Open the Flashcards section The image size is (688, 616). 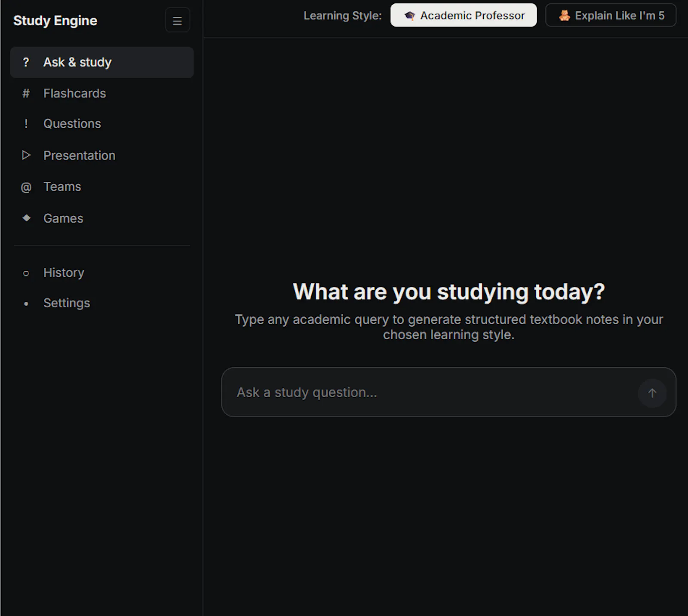click(x=102, y=93)
